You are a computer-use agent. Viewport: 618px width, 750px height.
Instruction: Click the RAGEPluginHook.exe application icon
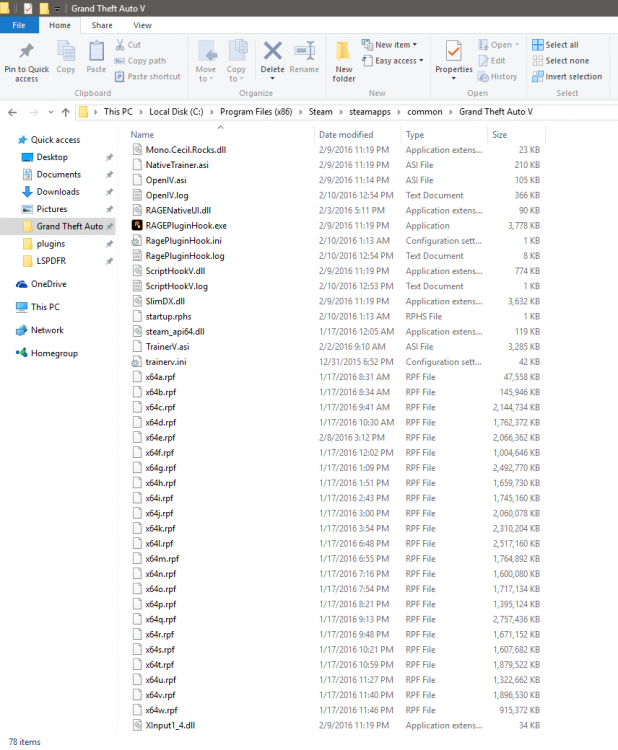[x=137, y=225]
